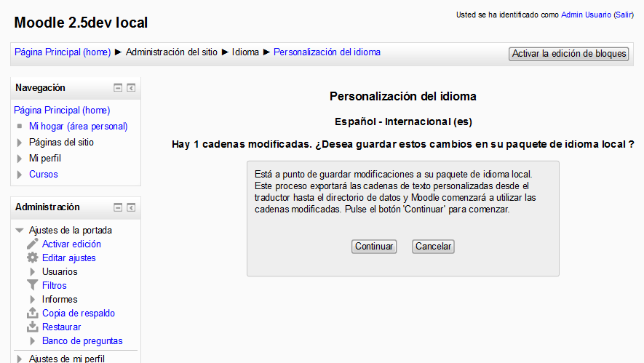The height and width of the screenshot is (363, 644).
Task: Open Personalización del idioma breadcrumb link
Action: [x=327, y=52]
